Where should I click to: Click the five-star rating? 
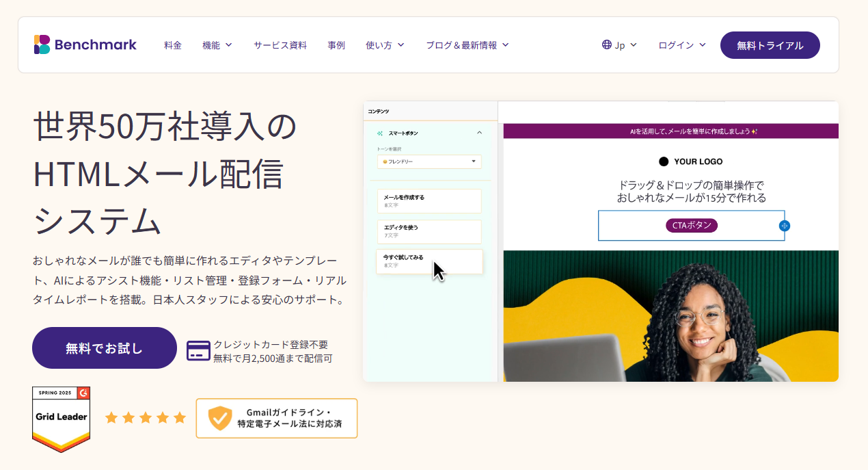(146, 417)
